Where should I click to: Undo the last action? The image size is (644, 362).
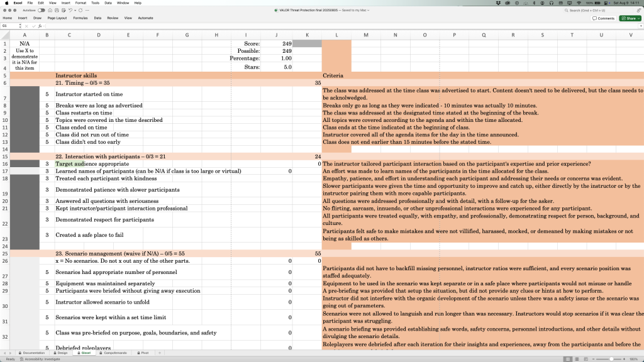point(70,10)
